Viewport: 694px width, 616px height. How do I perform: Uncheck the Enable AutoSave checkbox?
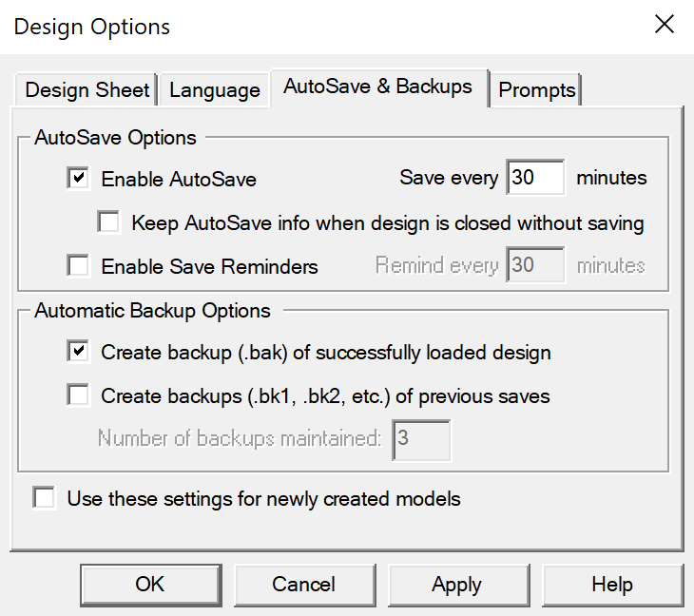point(78,179)
